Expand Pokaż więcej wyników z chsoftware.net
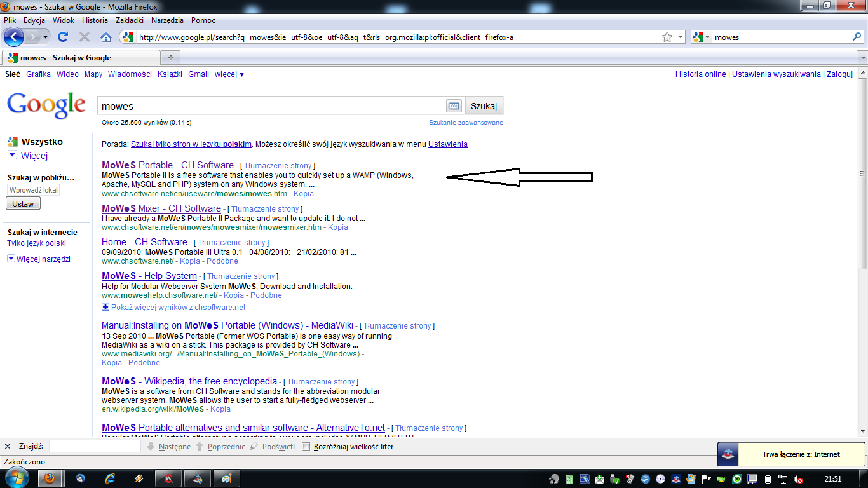This screenshot has width=868, height=488. (x=173, y=307)
